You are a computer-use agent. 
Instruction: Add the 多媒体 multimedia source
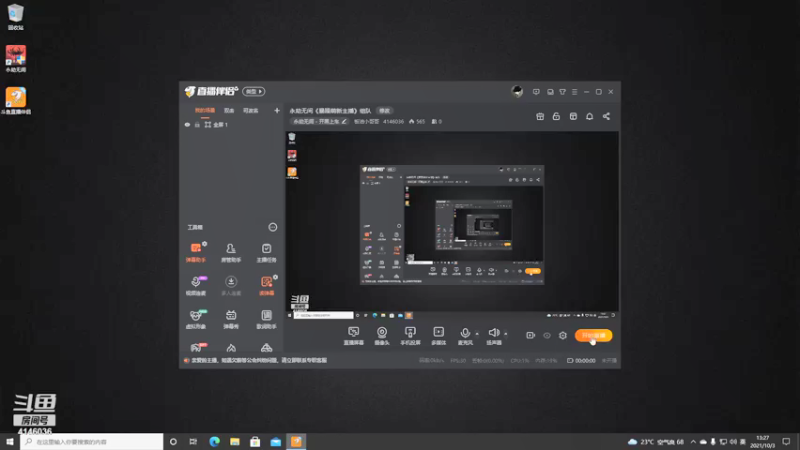[438, 336]
